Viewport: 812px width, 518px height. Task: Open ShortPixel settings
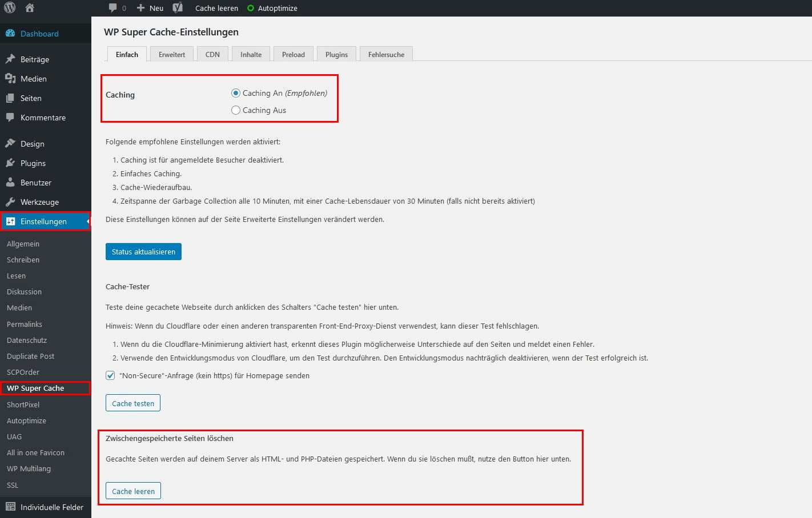23,404
